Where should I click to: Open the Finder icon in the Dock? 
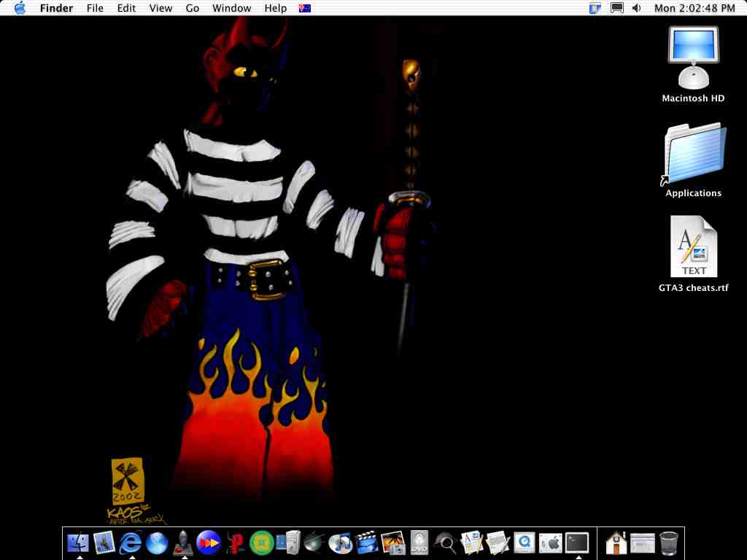[77, 542]
